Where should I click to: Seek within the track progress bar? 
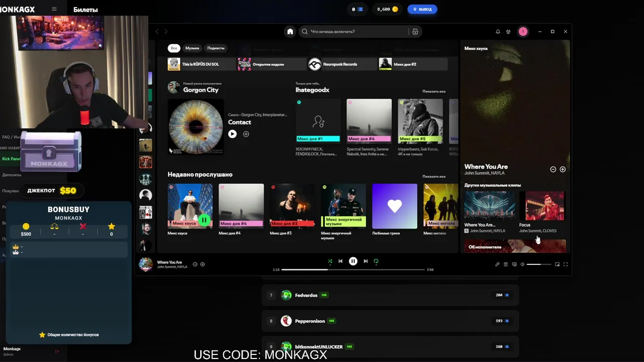point(353,269)
